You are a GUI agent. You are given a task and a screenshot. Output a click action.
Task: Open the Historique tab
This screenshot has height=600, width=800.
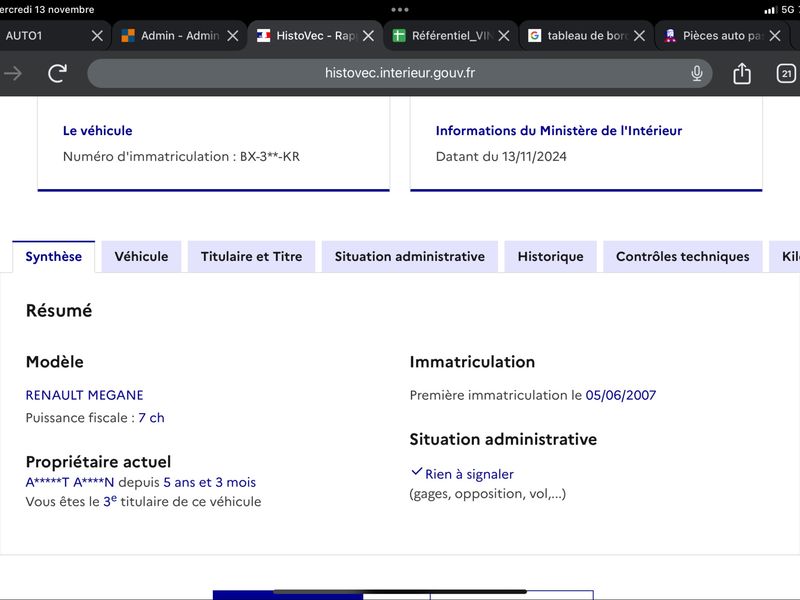(x=551, y=257)
